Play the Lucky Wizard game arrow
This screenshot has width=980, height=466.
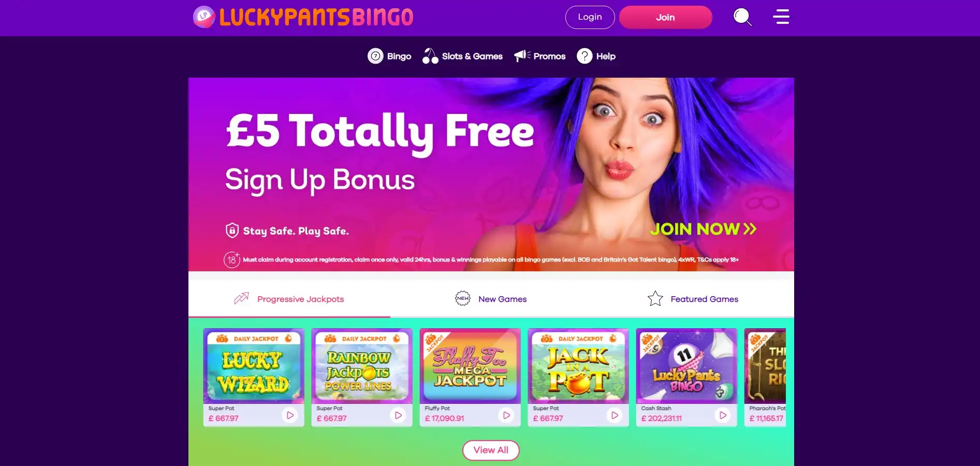click(290, 415)
